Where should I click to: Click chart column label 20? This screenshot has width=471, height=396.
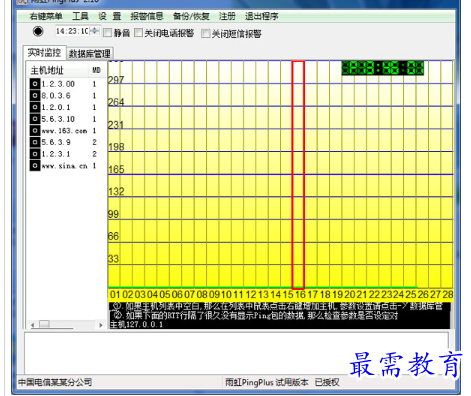click(349, 295)
